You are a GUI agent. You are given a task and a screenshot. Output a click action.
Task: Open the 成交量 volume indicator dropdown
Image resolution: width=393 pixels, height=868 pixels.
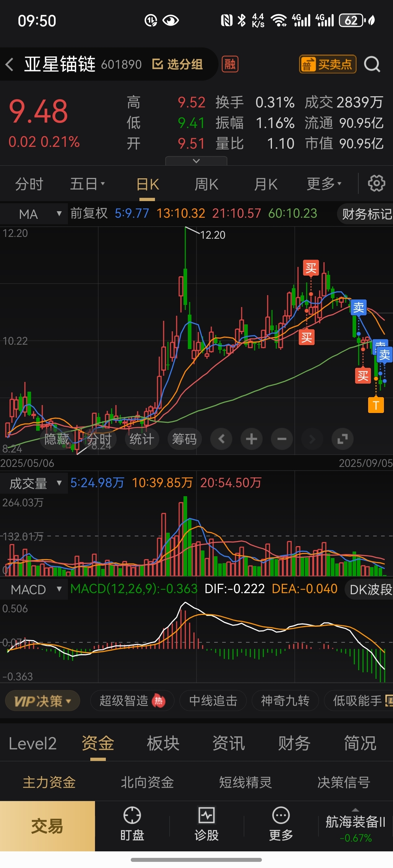click(34, 483)
